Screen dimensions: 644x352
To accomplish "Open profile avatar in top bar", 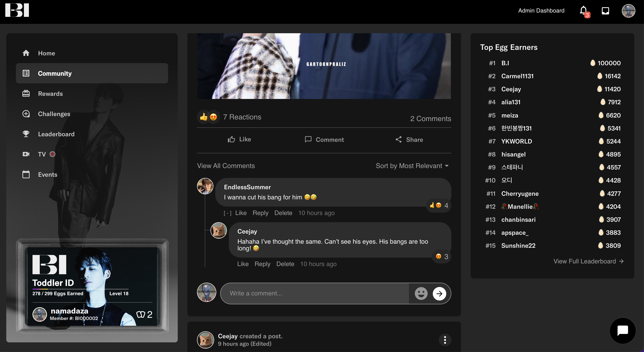I will [x=628, y=11].
